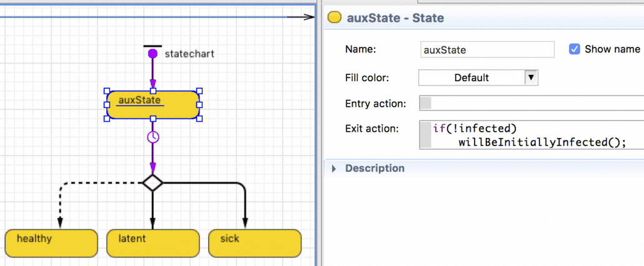Click the Name text field

tap(487, 50)
